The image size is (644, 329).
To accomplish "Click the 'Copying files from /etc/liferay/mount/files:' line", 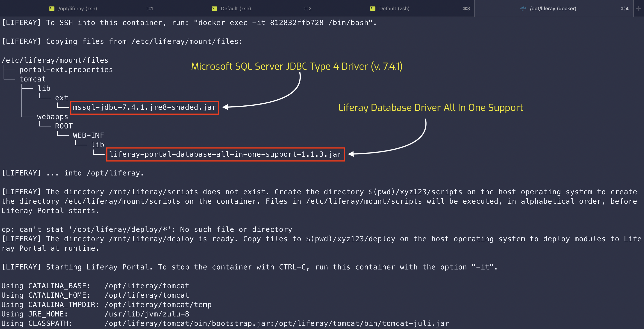I will [122, 41].
